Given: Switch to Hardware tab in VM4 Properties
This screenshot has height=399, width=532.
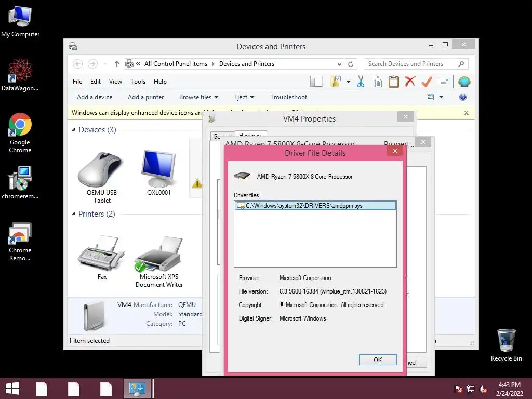Looking at the screenshot, I should tap(251, 135).
